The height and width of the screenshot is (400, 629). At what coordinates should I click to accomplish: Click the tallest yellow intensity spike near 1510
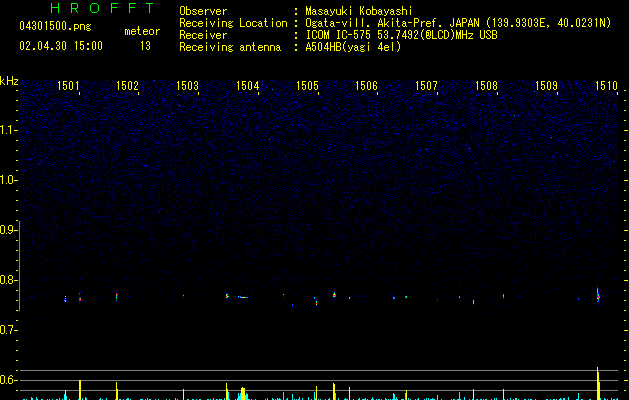click(598, 383)
